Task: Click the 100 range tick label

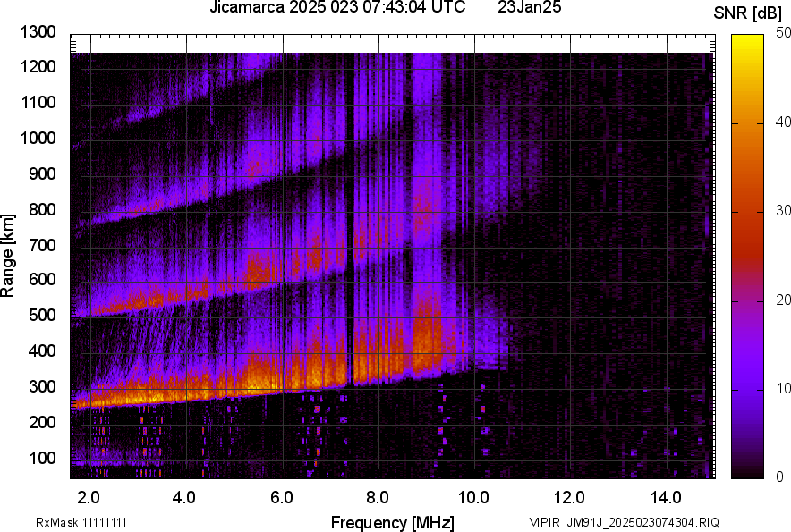Action: pos(42,458)
